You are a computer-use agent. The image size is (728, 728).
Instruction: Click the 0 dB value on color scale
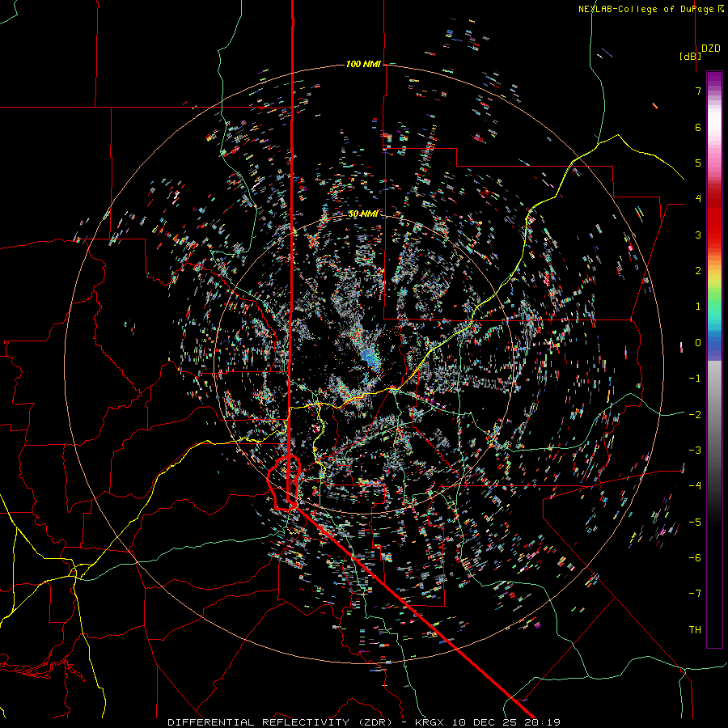[x=698, y=343]
